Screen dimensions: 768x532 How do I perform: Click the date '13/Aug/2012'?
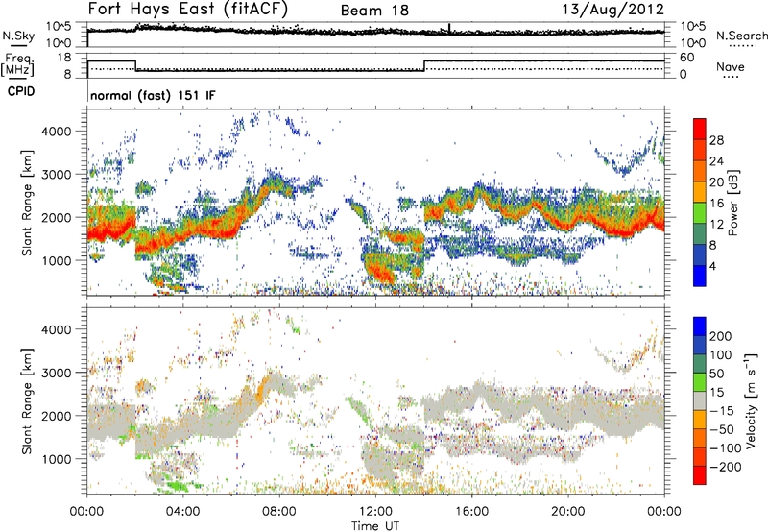(x=612, y=10)
